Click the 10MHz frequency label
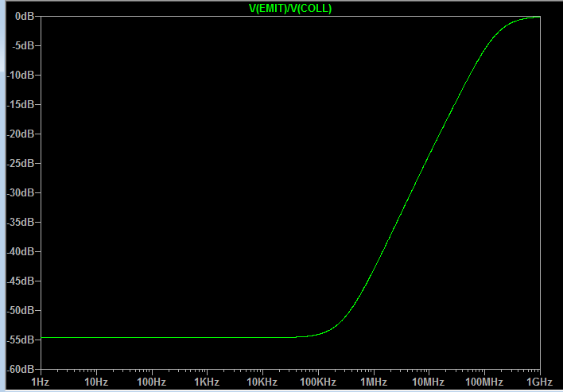The image size is (563, 392). click(429, 382)
